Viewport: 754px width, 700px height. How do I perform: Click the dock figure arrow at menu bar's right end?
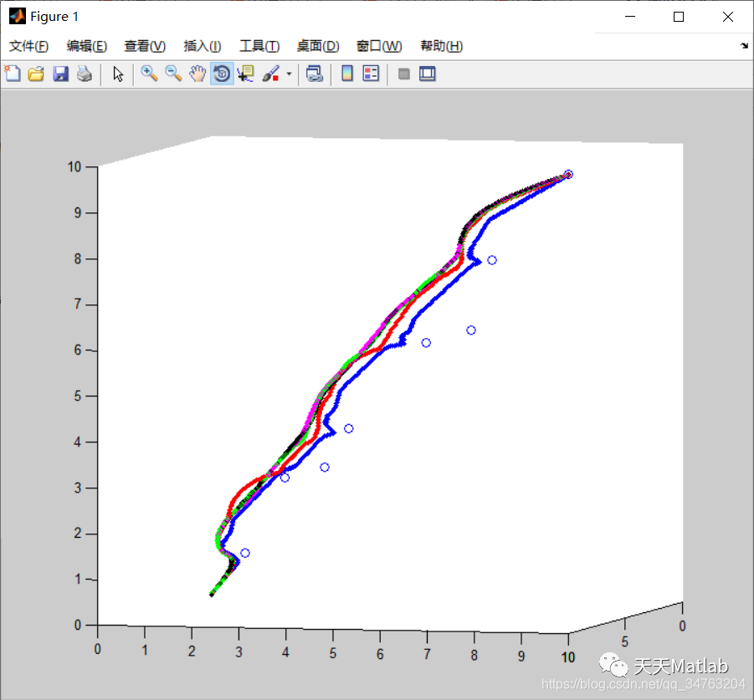pos(744,46)
